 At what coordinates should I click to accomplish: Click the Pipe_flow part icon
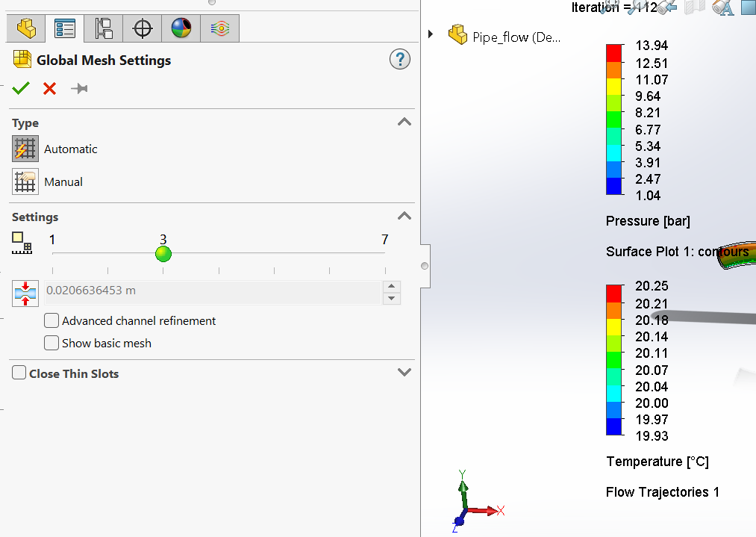tap(457, 34)
